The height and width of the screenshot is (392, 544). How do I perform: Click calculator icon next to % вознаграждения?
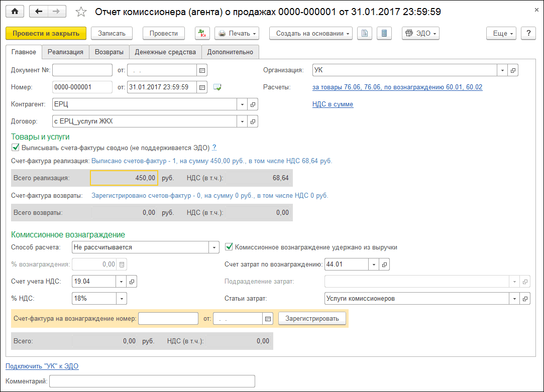tap(122, 264)
